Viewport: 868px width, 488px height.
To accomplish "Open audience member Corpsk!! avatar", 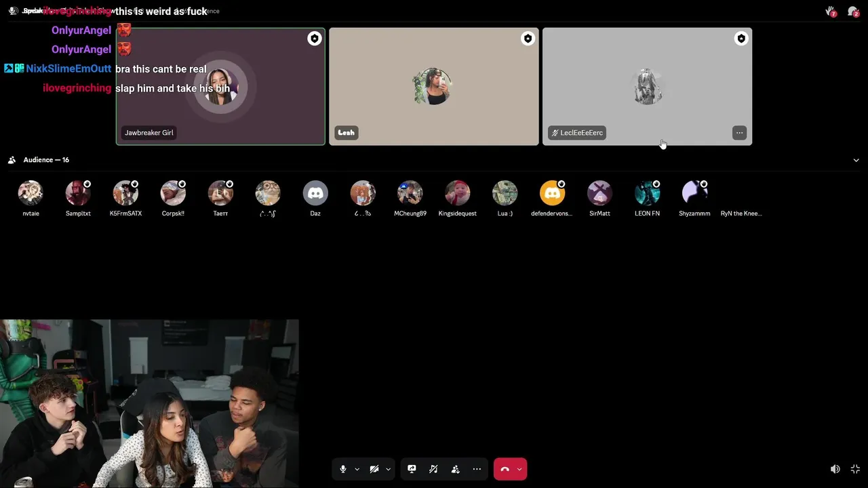I will 173,193.
